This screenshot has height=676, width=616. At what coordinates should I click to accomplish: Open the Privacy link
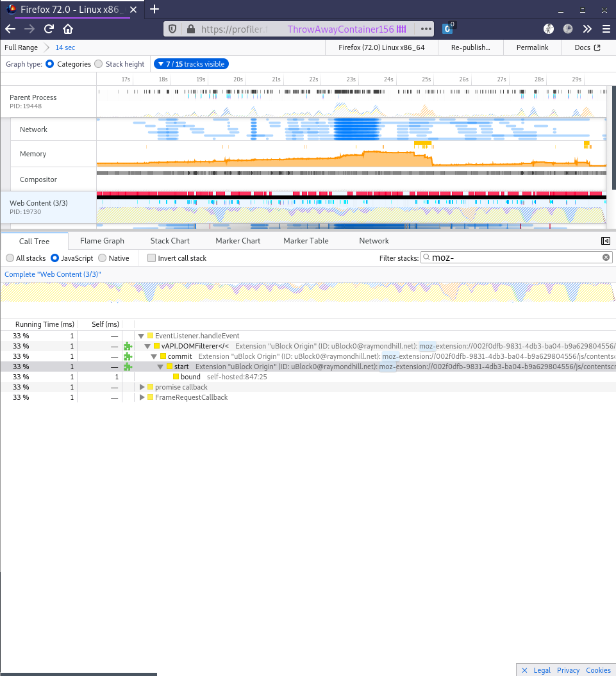click(568, 670)
